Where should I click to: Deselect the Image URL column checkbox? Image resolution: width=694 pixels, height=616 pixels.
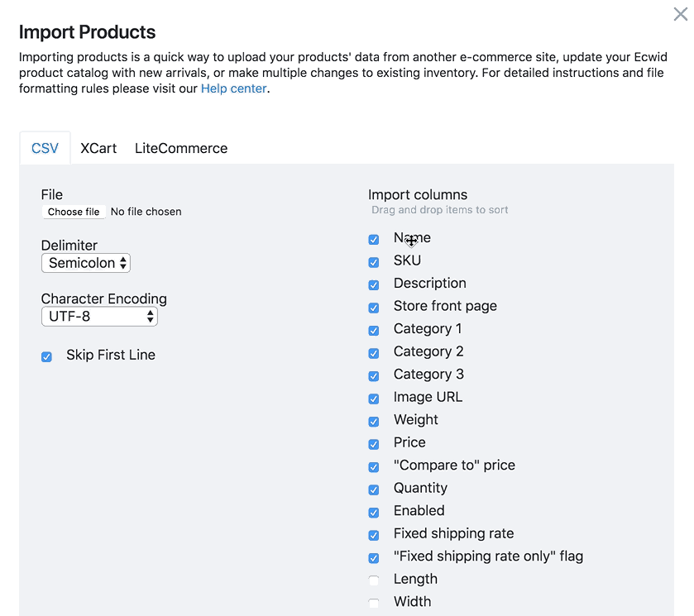374,399
